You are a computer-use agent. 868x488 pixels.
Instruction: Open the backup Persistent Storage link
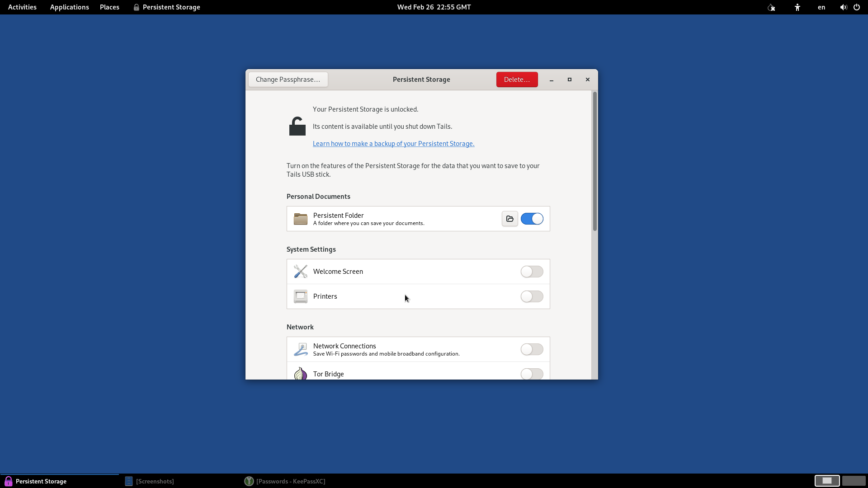coord(393,144)
